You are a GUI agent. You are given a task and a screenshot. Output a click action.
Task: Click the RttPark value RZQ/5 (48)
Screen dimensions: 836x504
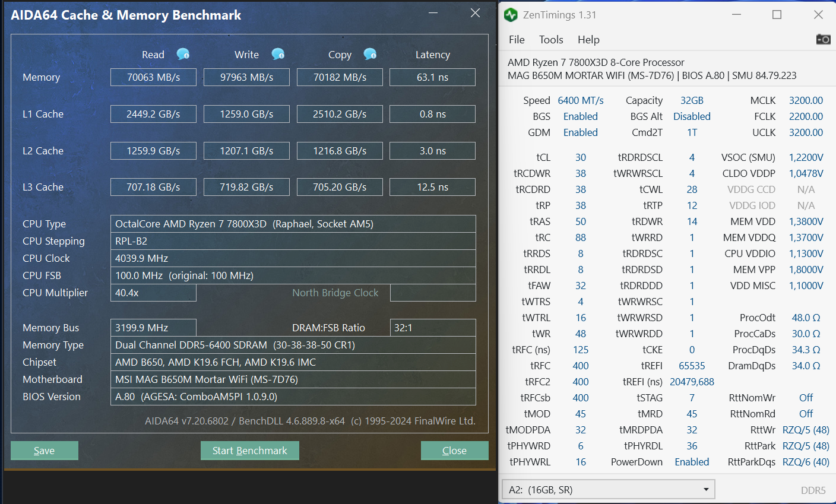pos(806,446)
